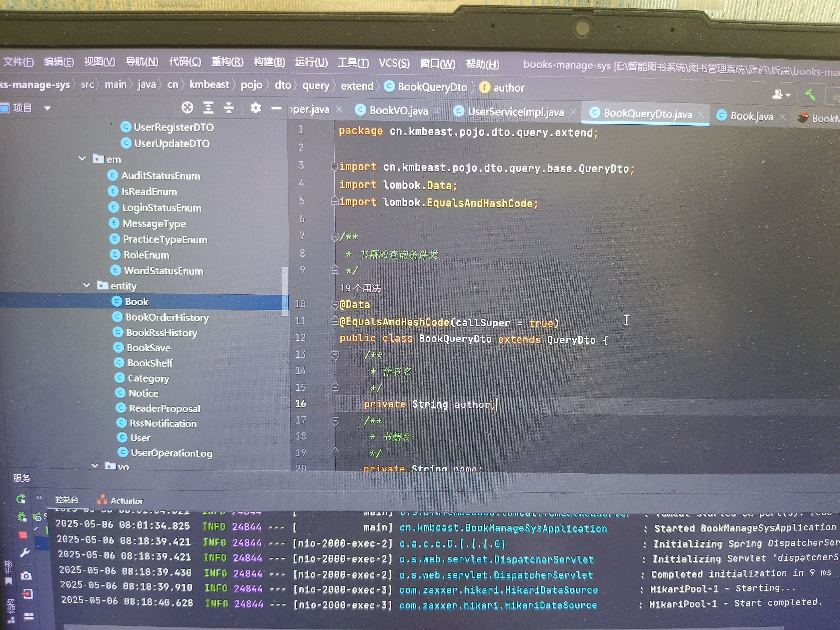The width and height of the screenshot is (840, 630).
Task: Click the thread dump camera icon
Action: (x=26, y=576)
